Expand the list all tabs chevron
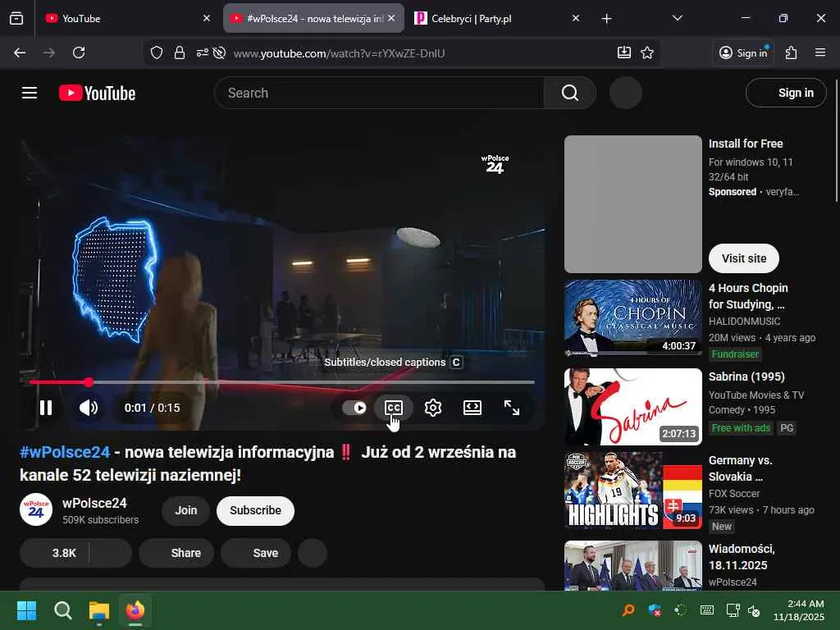 [677, 19]
